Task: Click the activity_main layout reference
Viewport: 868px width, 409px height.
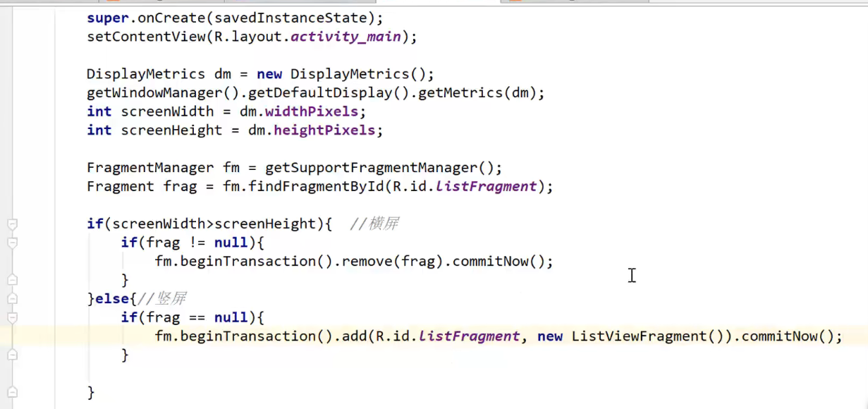Action: tap(346, 37)
